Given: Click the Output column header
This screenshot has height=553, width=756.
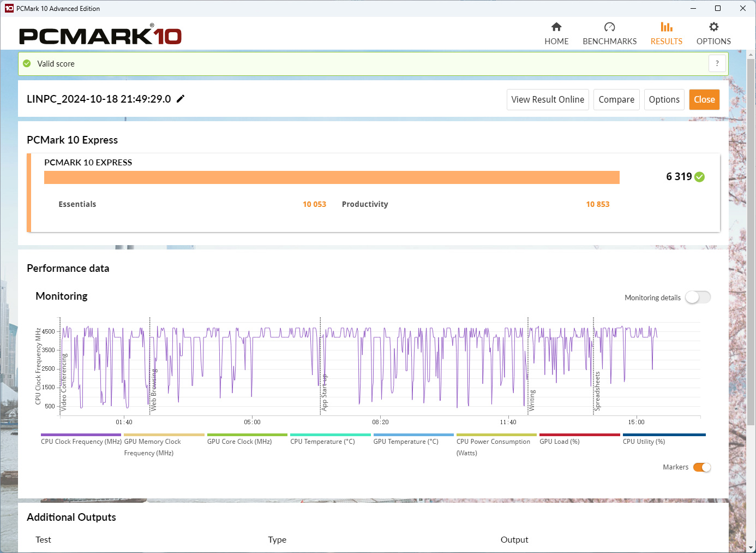Looking at the screenshot, I should [514, 539].
